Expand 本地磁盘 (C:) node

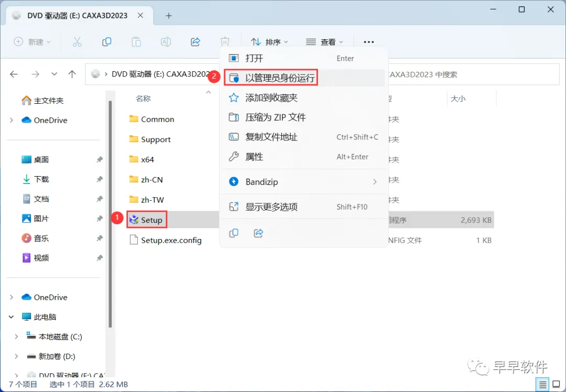click(x=16, y=337)
